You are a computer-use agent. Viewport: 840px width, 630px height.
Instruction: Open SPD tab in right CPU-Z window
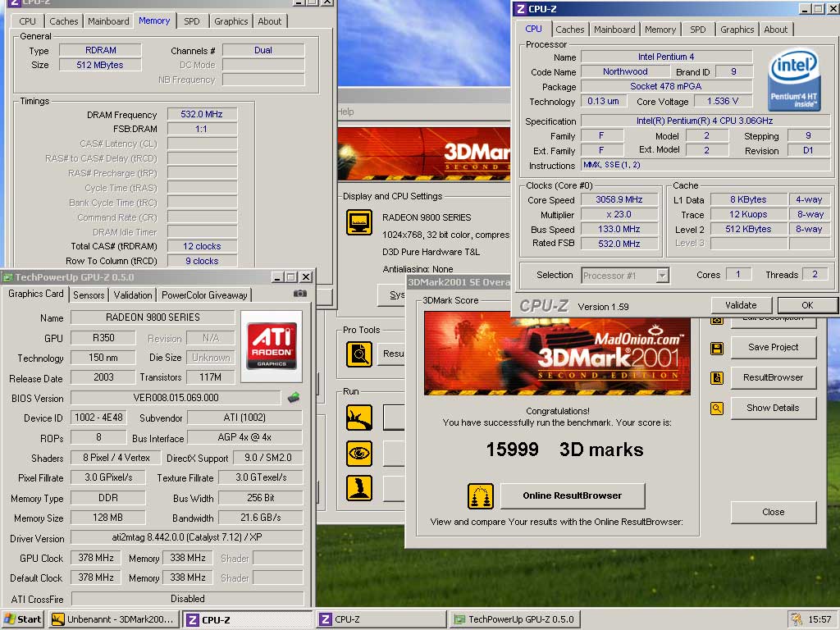(697, 30)
